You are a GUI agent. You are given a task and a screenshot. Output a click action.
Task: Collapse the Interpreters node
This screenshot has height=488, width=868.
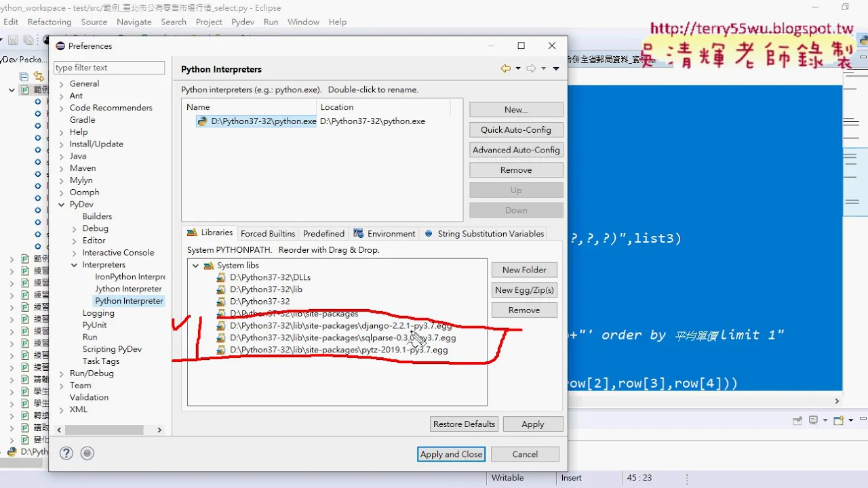tap(75, 265)
